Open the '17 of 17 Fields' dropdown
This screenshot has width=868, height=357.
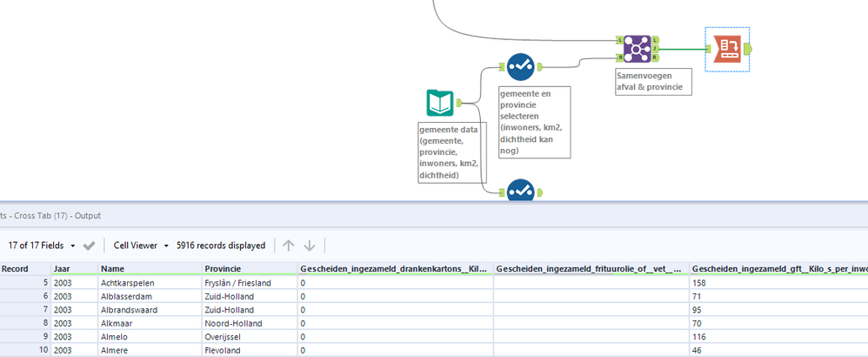coord(42,245)
